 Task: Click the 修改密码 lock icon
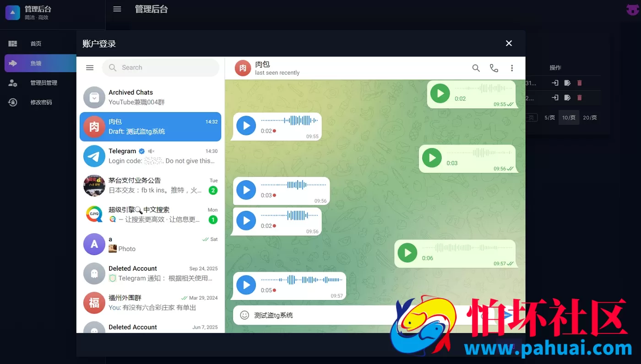(x=13, y=102)
